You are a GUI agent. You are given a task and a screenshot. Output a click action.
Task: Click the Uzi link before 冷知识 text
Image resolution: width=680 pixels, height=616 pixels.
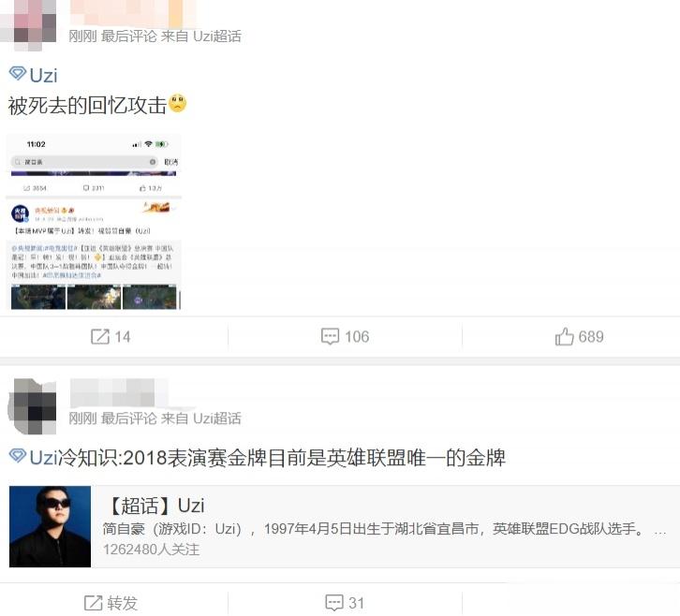(x=43, y=458)
